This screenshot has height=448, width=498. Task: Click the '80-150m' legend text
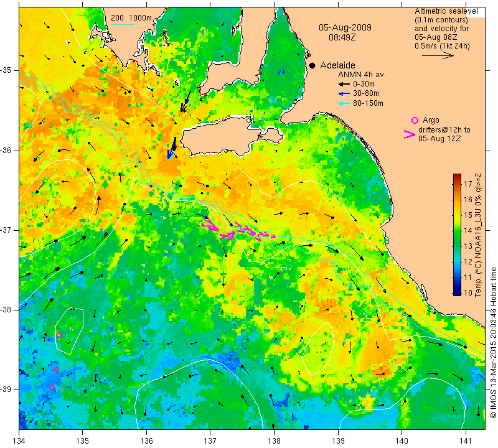(368, 103)
